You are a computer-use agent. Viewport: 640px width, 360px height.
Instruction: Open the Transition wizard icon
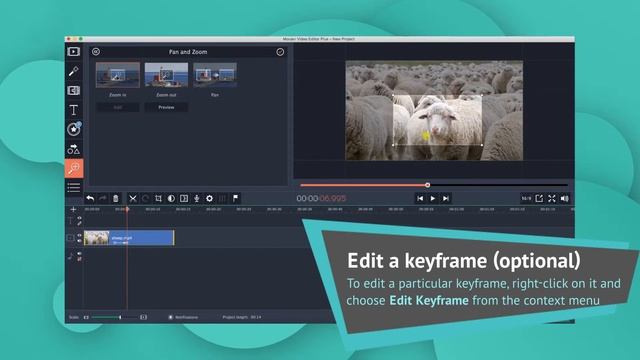(x=184, y=198)
